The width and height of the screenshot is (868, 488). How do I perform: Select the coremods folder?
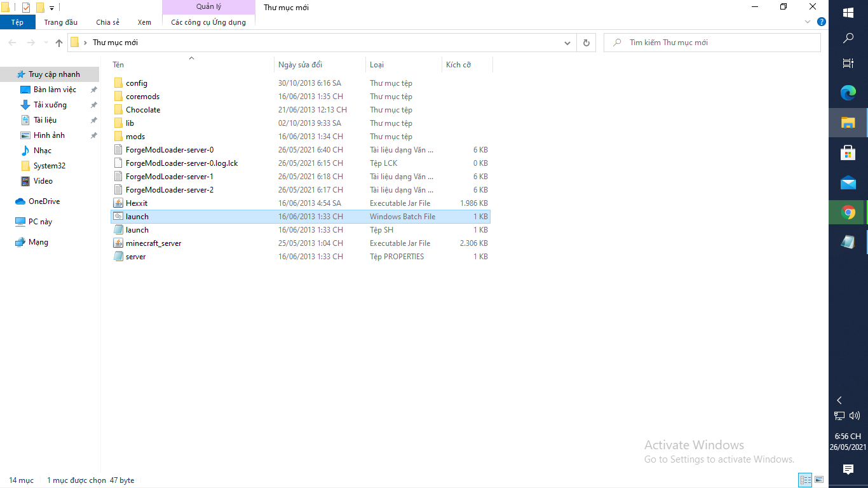(301, 97)
